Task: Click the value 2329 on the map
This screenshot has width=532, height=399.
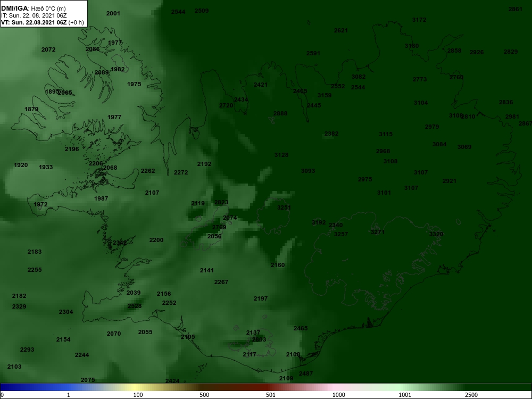Action: click(x=19, y=307)
